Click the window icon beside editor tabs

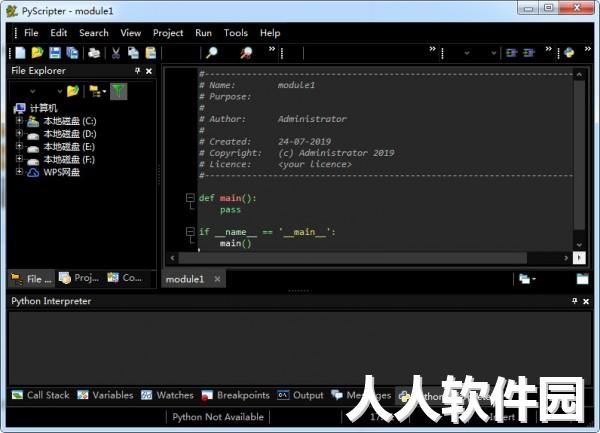tap(582, 279)
